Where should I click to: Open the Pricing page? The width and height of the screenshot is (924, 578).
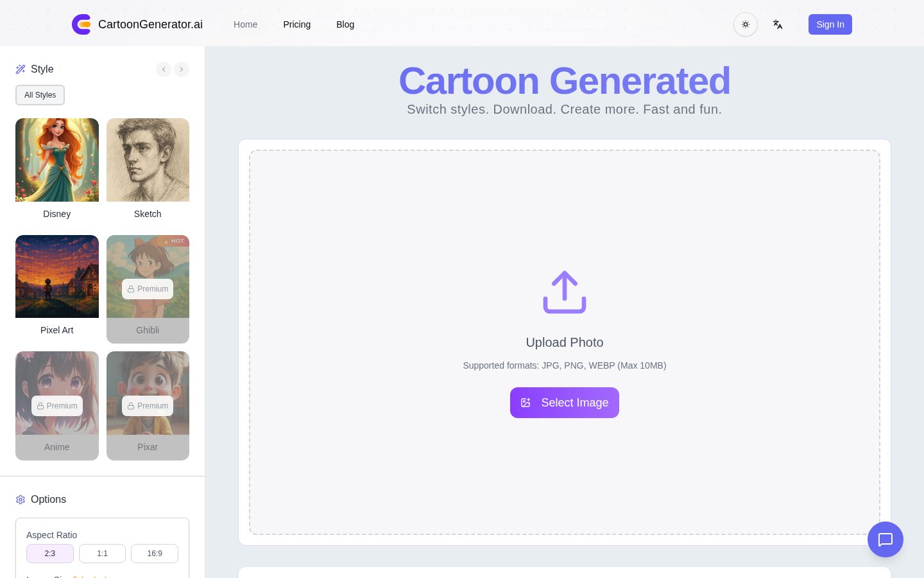[297, 24]
